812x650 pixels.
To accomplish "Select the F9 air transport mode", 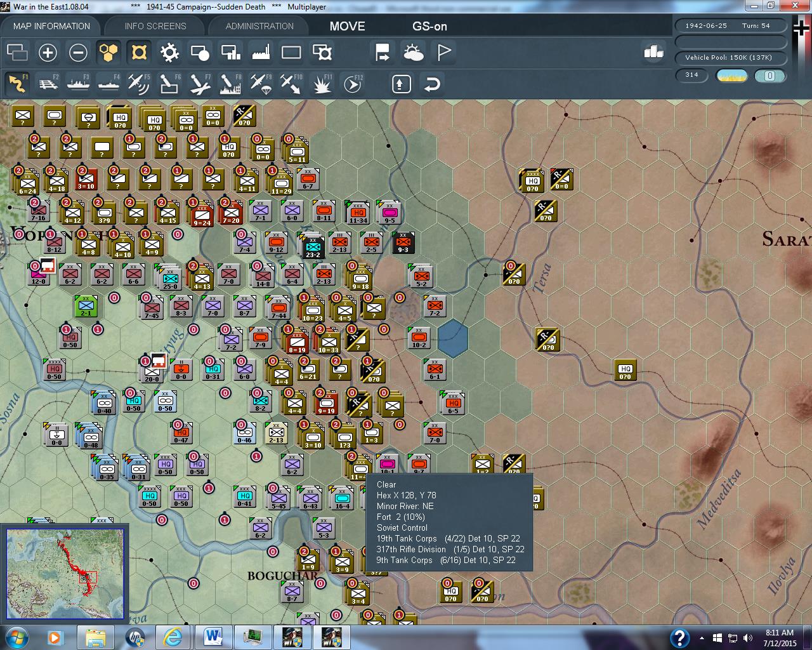I will point(261,83).
